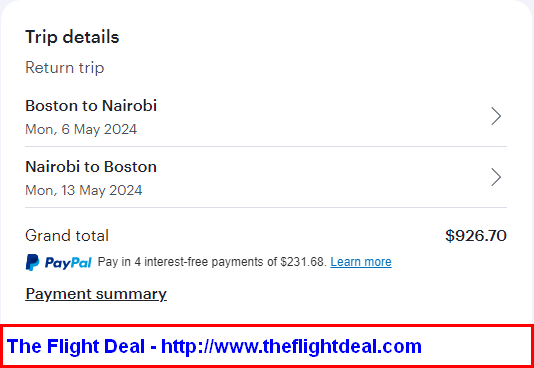Click the Mon, 6 May 2024 departure date
This screenshot has height=368, width=534.
(81, 129)
